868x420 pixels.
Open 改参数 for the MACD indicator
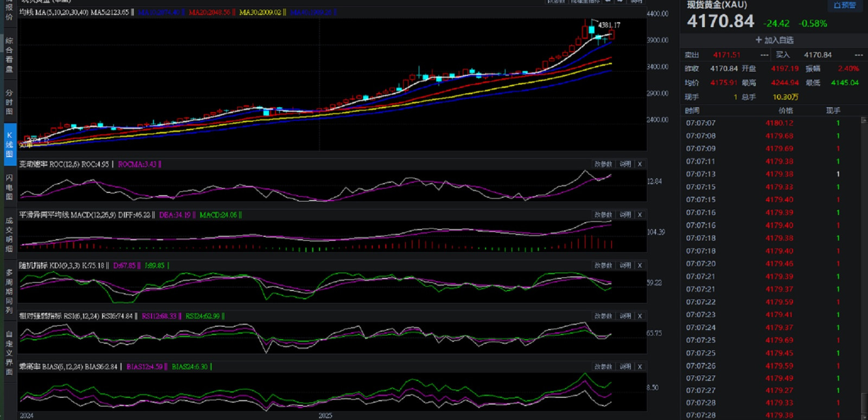(x=603, y=215)
